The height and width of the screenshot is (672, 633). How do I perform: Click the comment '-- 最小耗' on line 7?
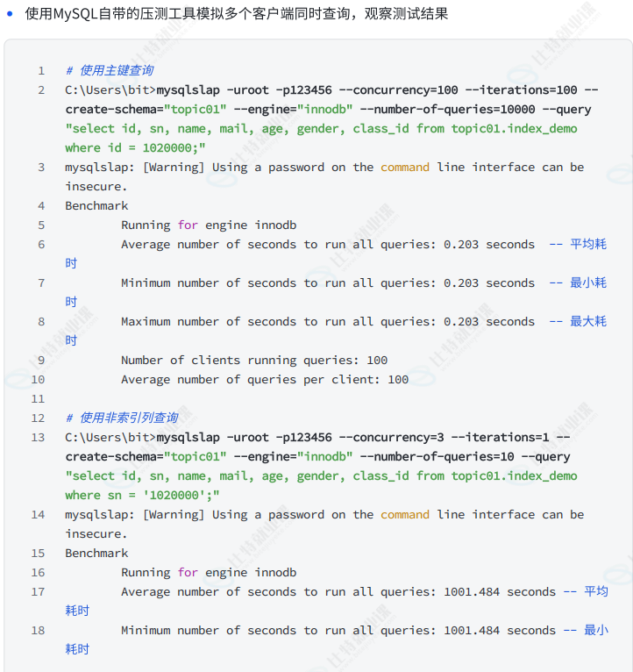click(x=578, y=282)
